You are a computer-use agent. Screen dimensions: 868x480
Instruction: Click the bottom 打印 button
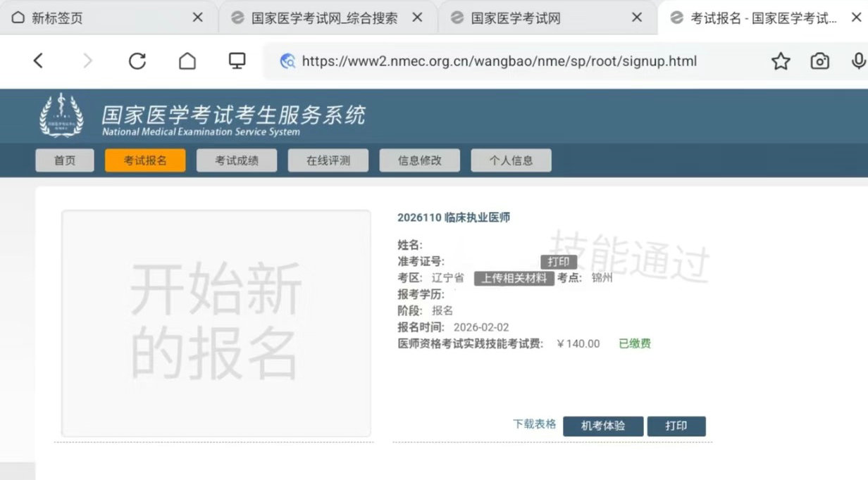pyautogui.click(x=676, y=426)
